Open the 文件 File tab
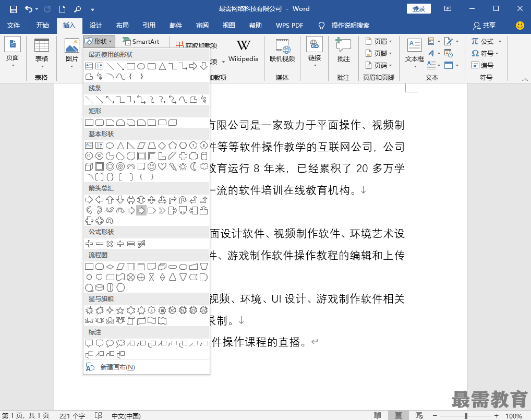The height and width of the screenshot is (420, 531). click(14, 26)
